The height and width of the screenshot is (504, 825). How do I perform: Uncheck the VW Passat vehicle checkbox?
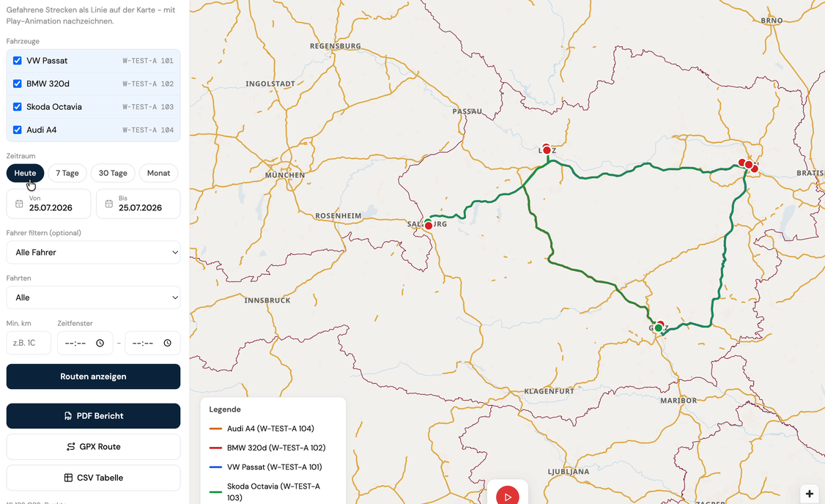(x=18, y=61)
